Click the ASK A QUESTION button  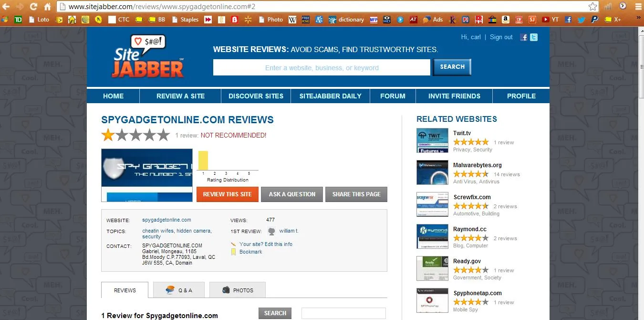coord(292,194)
